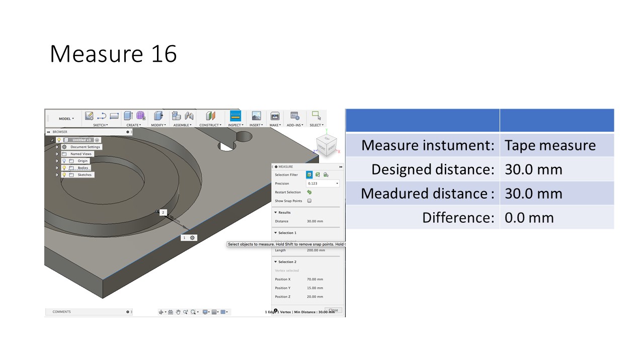Expand the Origin tree node
Viewport: 644px width, 362px height.
click(57, 161)
